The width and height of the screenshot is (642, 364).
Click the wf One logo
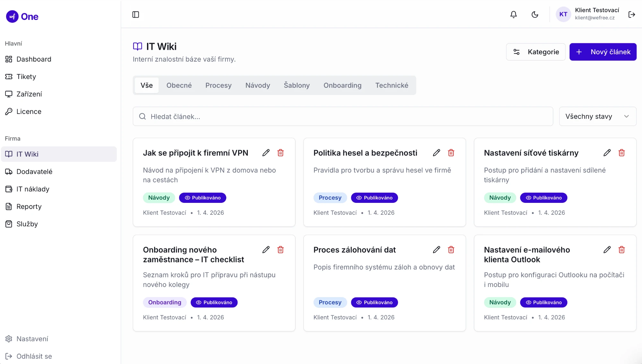point(22,16)
